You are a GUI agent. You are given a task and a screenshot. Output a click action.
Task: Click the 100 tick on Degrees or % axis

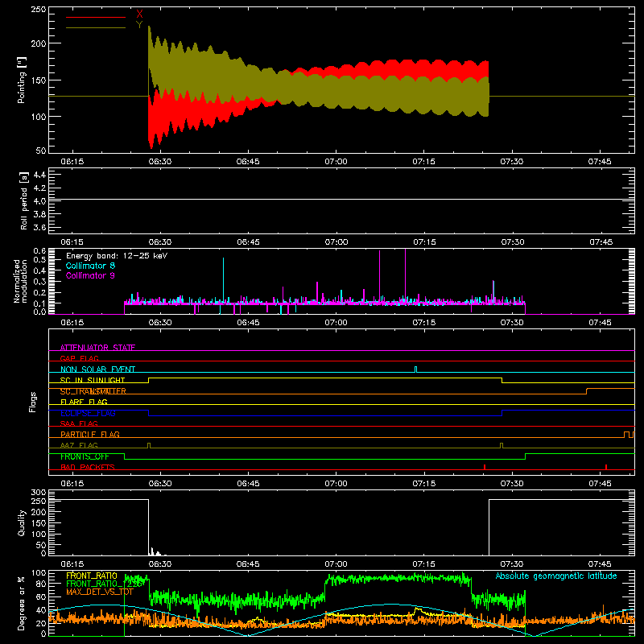(x=38, y=573)
